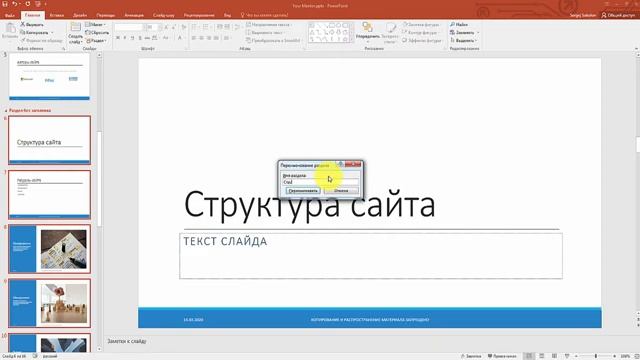The width and height of the screenshot is (640, 360).
Task: Click Общий доступ share button
Action: coord(618,15)
